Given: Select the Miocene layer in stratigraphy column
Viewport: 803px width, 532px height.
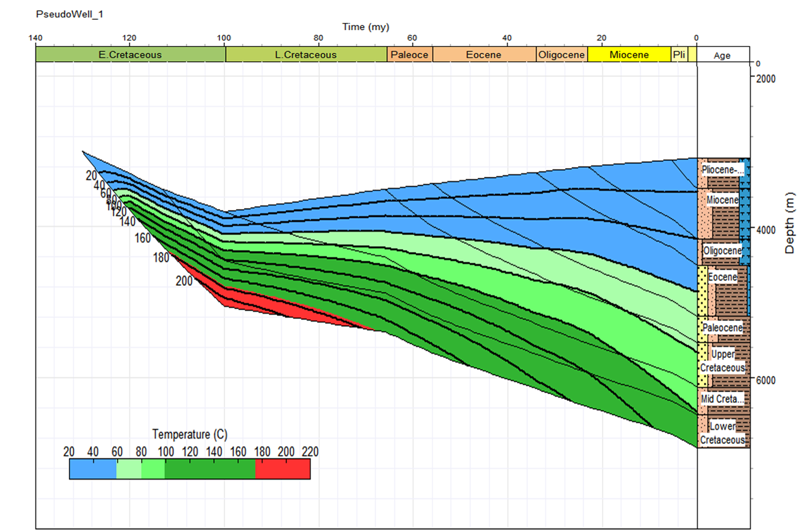Looking at the screenshot, I should (x=722, y=200).
